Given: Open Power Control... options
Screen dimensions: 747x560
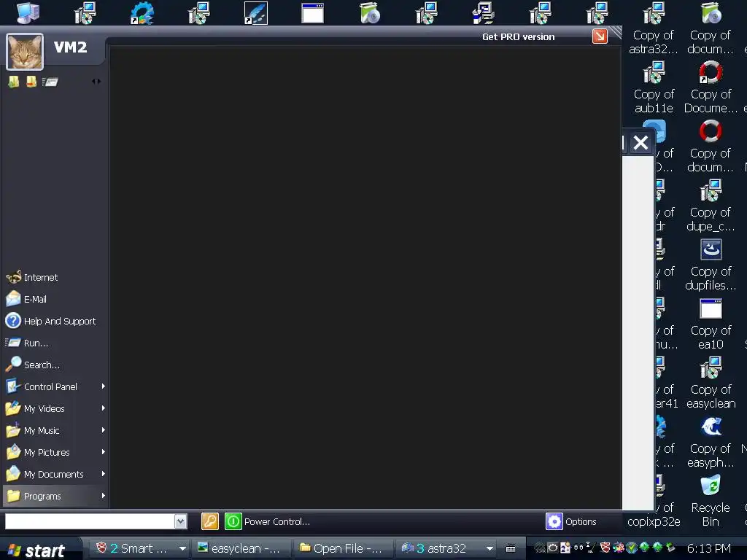Looking at the screenshot, I should pos(276,521).
